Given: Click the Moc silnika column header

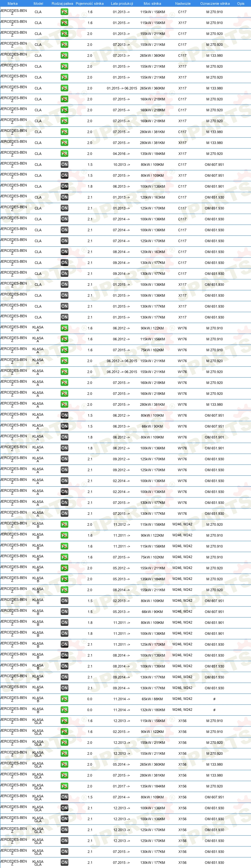Looking at the screenshot, I should (152, 4).
